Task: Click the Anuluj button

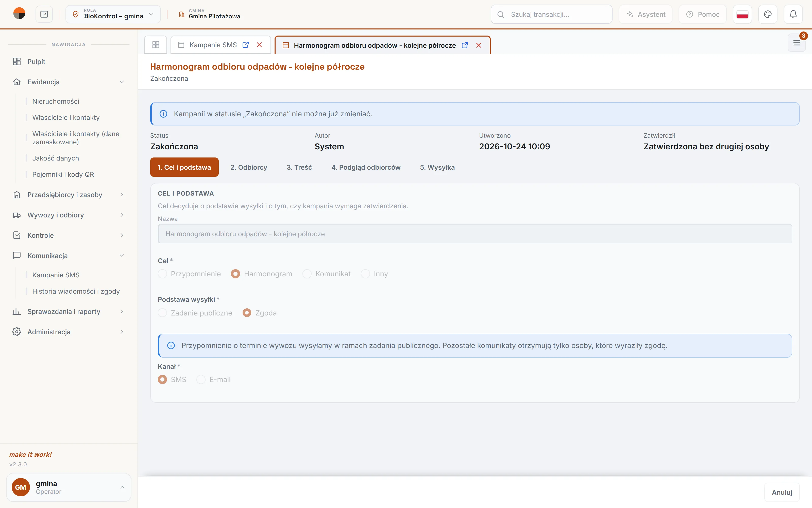Action: 782,492
